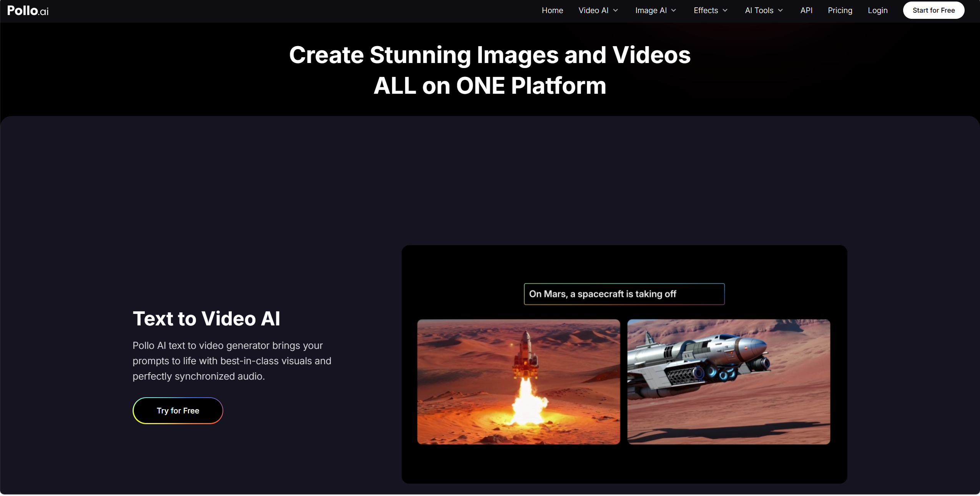
Task: Click the Try for Free button
Action: (x=178, y=410)
